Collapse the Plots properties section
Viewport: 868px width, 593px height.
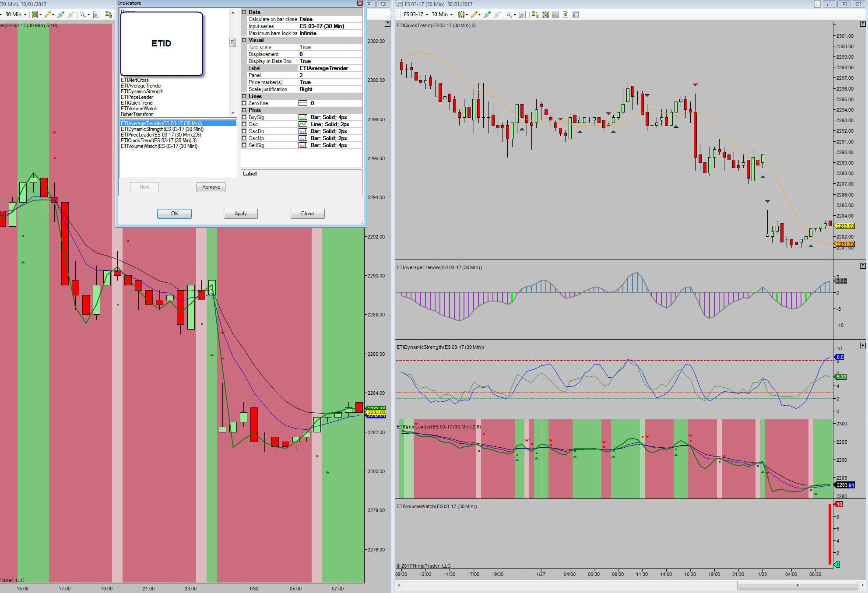244,110
